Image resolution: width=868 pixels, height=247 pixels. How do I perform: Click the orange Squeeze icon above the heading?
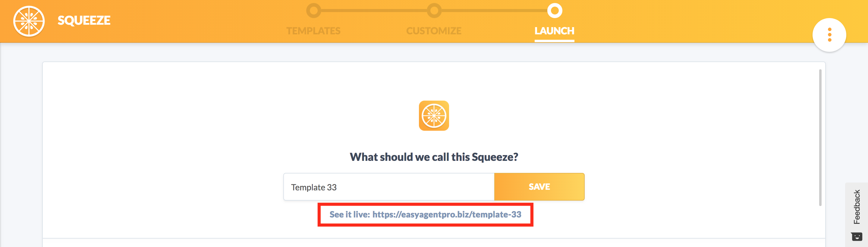tap(434, 116)
